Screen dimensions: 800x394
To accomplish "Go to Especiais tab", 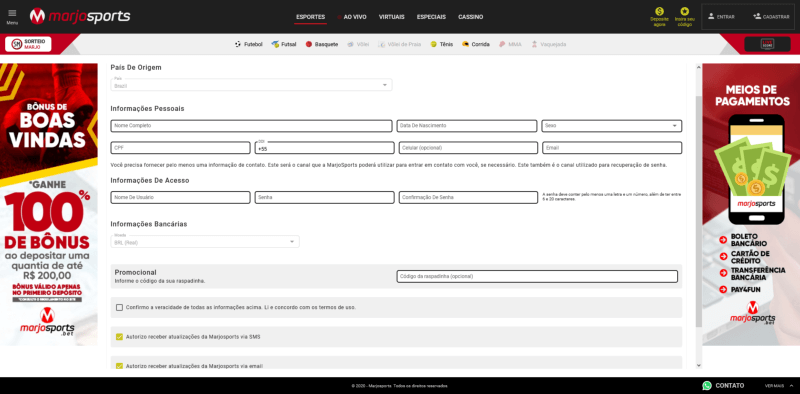I will click(431, 17).
